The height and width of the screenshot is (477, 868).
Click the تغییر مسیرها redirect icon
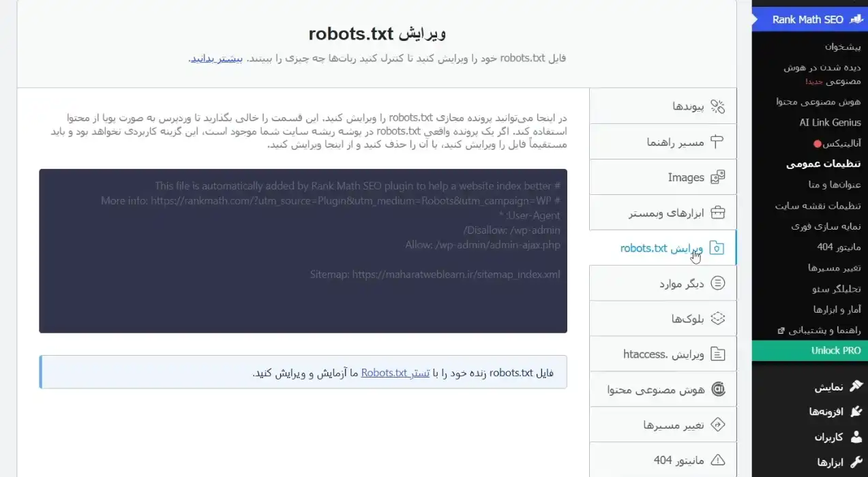coord(717,425)
